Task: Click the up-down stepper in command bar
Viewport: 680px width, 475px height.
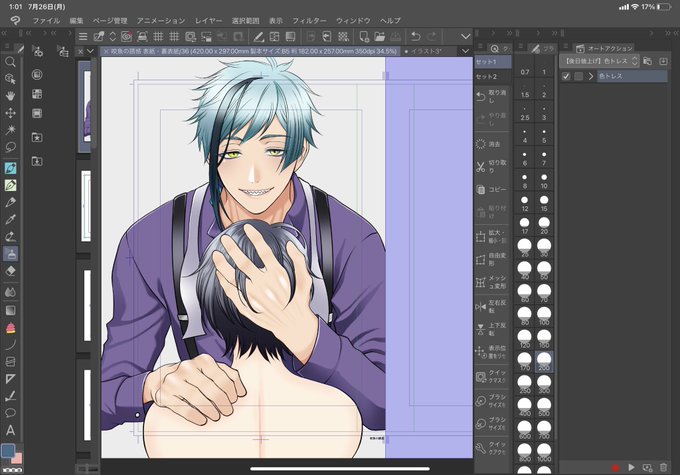Action: coord(112,36)
